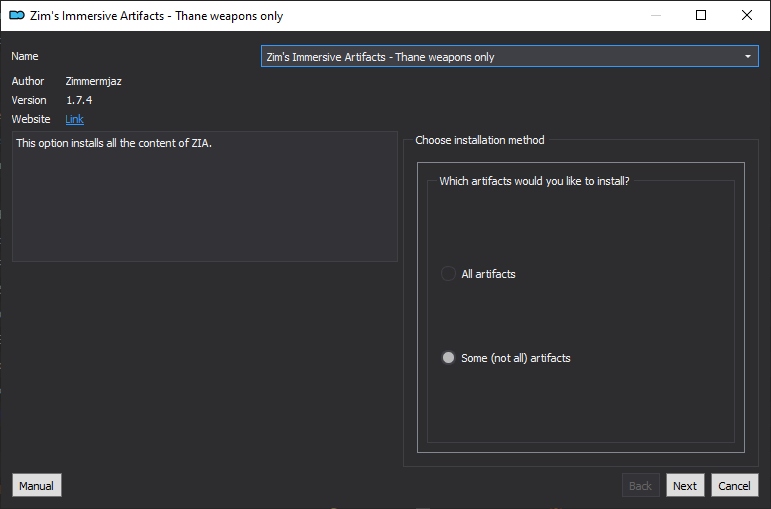
Task: Click the "All artifacts" option label text
Action: pos(488,274)
